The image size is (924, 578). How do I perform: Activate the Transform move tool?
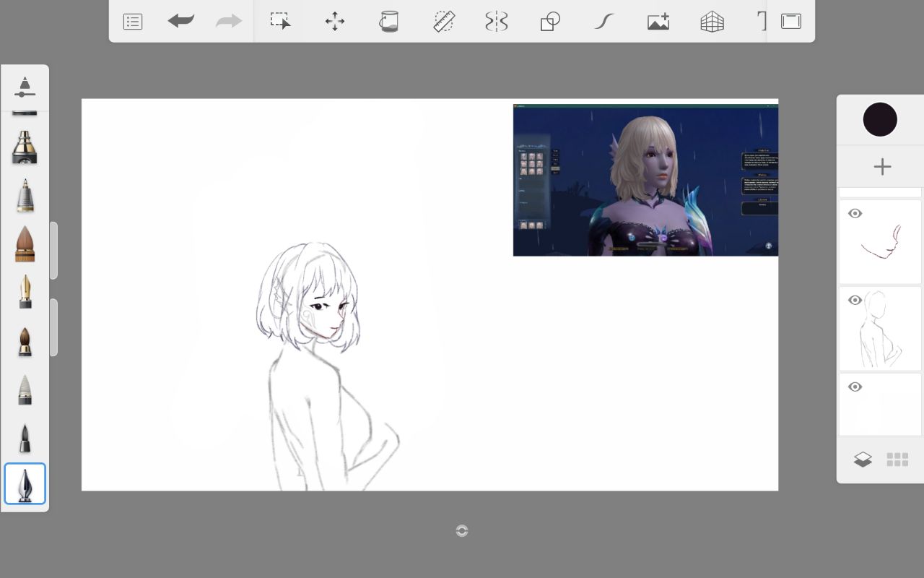click(x=335, y=21)
